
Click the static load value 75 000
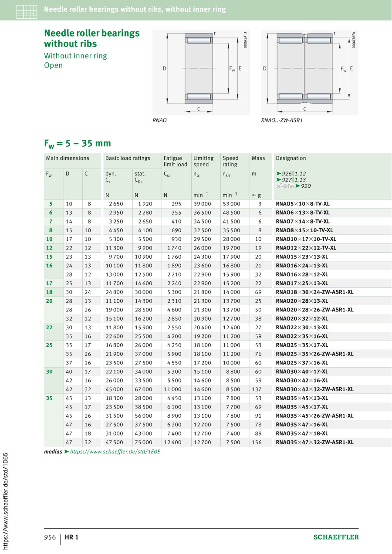click(143, 442)
